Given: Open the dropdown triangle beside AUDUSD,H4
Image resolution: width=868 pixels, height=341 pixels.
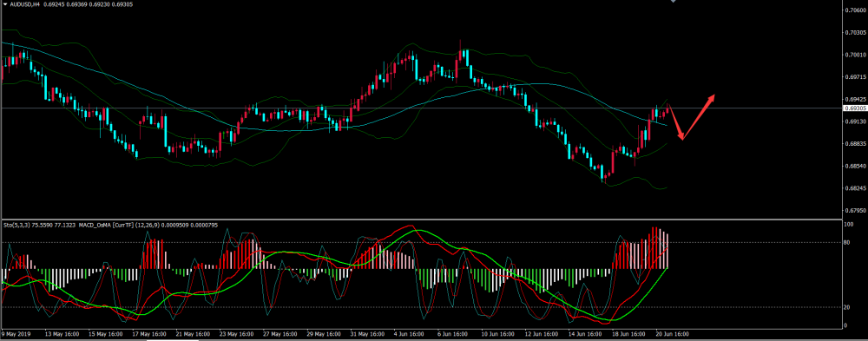Looking at the screenshot, I should click(5, 3).
